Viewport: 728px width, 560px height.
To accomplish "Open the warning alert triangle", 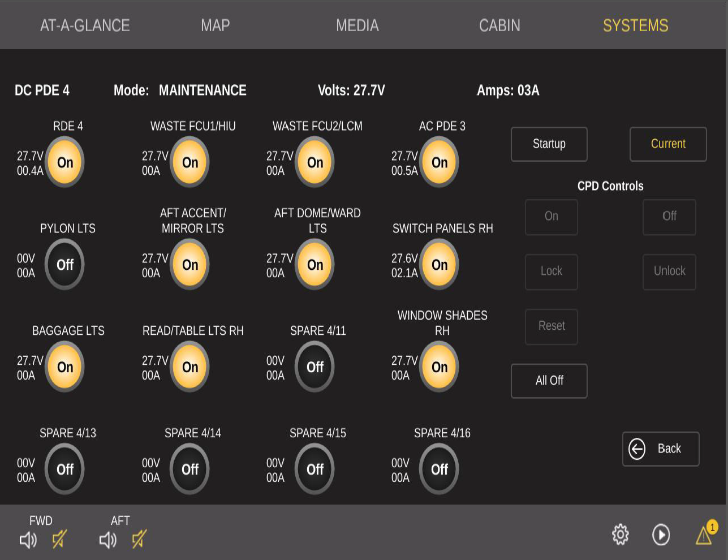I will (x=704, y=535).
